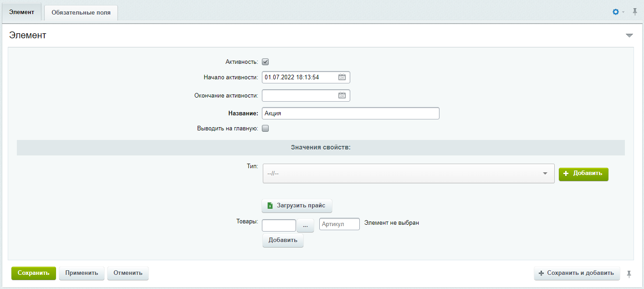Click the pin icon beside the gear
Viewport: 644px width, 289px height.
[x=635, y=12]
